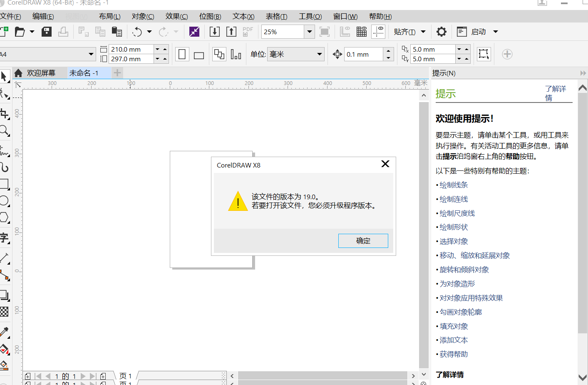Toggle the document grid visibility
Screen dimensions: 588x385
click(x=361, y=32)
